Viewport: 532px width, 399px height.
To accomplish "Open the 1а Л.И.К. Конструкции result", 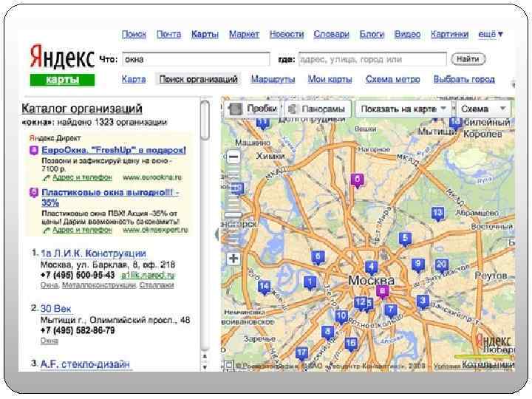I will pos(93,253).
